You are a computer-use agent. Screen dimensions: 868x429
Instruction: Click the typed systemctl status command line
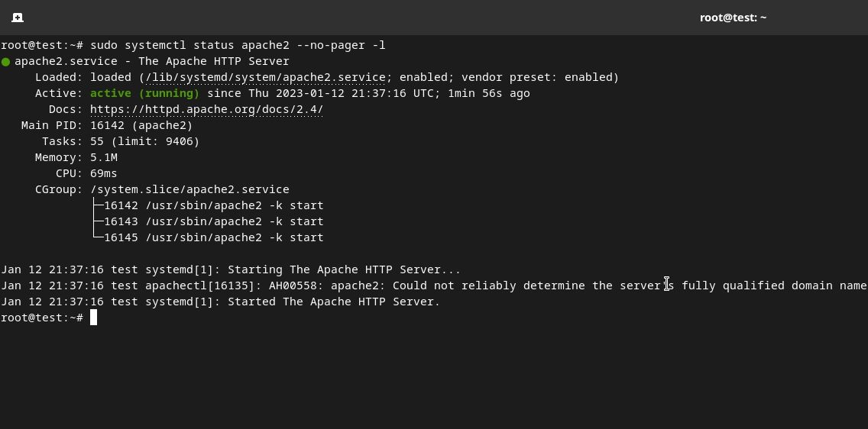coord(237,45)
